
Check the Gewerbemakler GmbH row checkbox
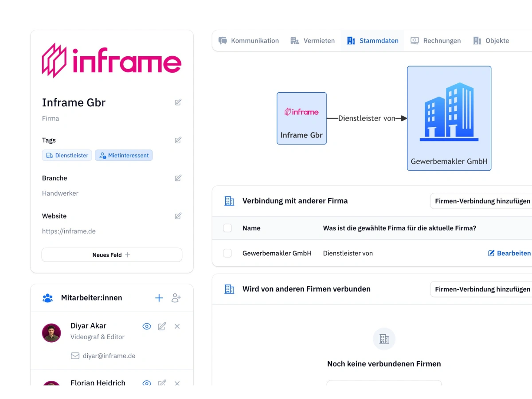pos(227,253)
